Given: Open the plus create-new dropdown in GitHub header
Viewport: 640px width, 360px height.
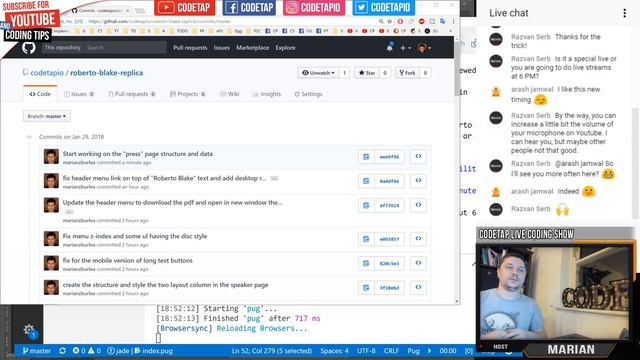Looking at the screenshot, I should 405,48.
